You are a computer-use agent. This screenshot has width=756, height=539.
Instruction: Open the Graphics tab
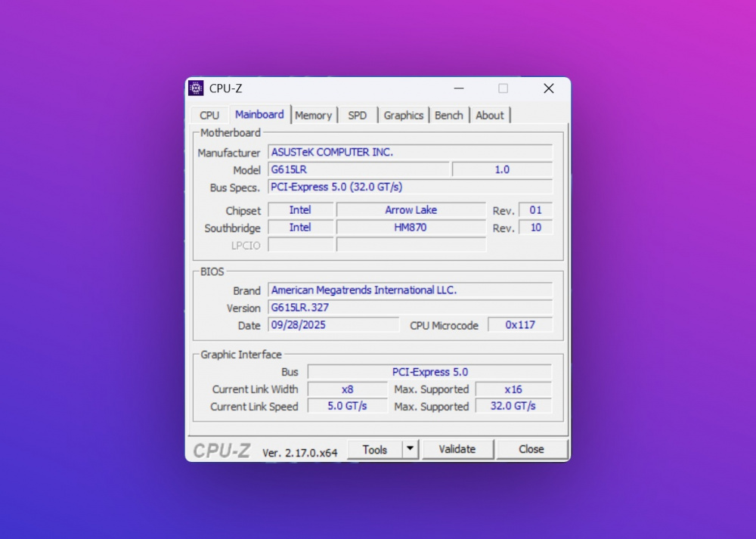pos(403,116)
